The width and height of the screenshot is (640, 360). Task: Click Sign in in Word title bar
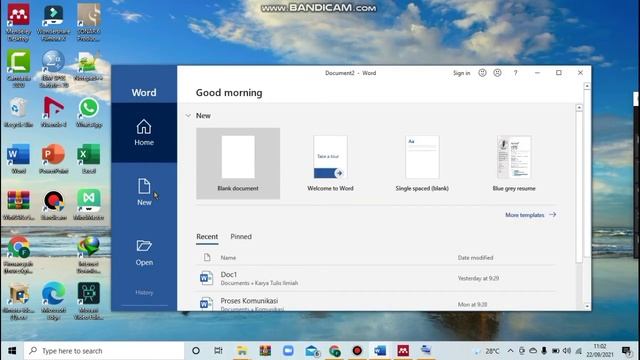(462, 73)
